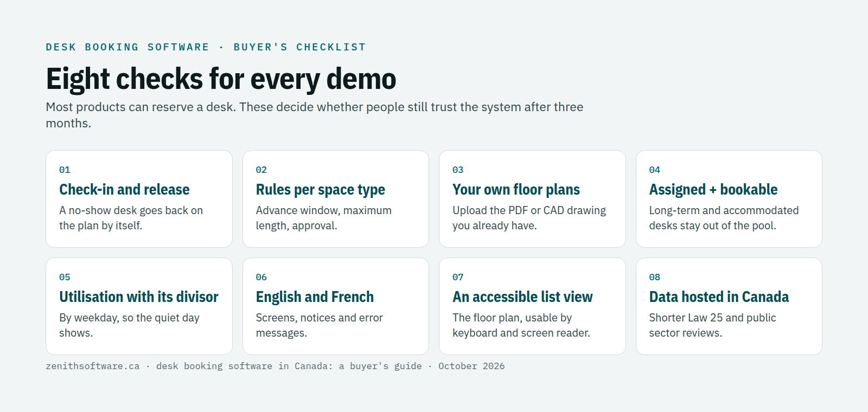Select 'Advance window, maximum length, approval' text
Image resolution: width=868 pixels, height=412 pixels.
[x=324, y=218]
